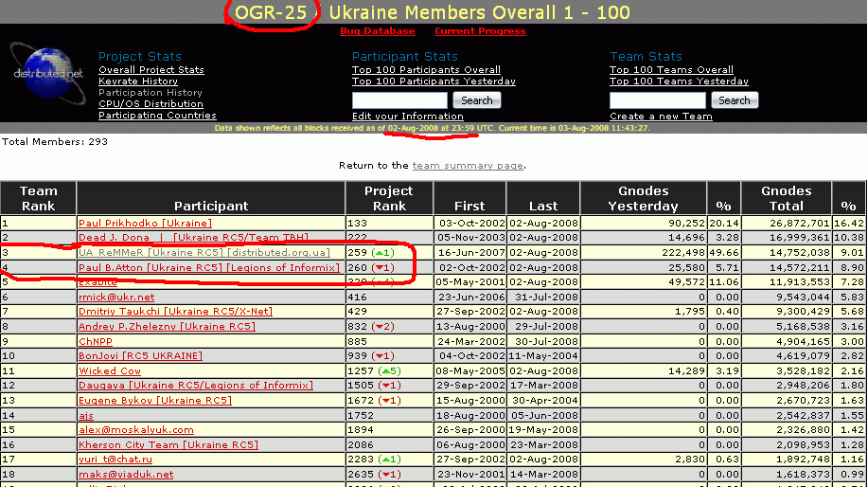Select project rank cell 2086
Image resolution: width=868 pixels, height=487 pixels.
(x=389, y=445)
